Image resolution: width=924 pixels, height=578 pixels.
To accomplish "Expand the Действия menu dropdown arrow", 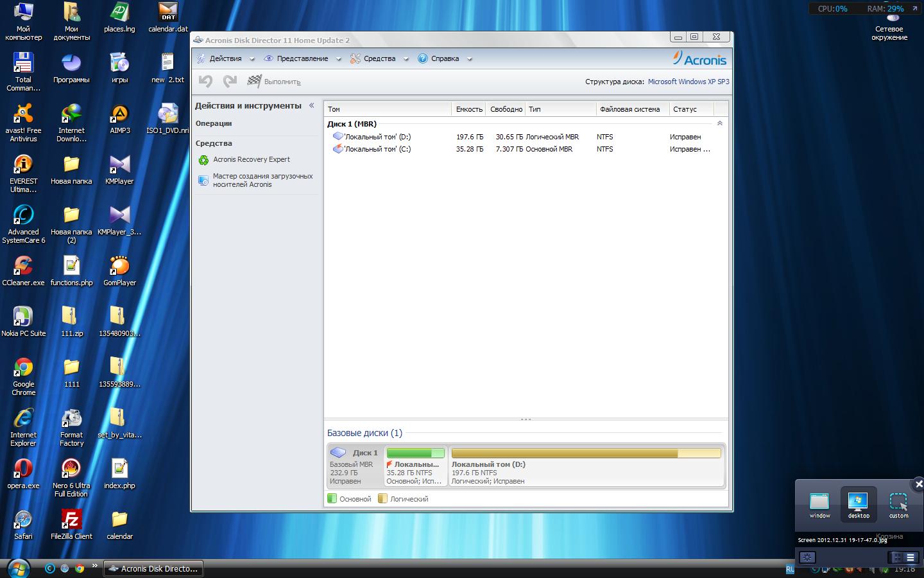I will coord(252,59).
